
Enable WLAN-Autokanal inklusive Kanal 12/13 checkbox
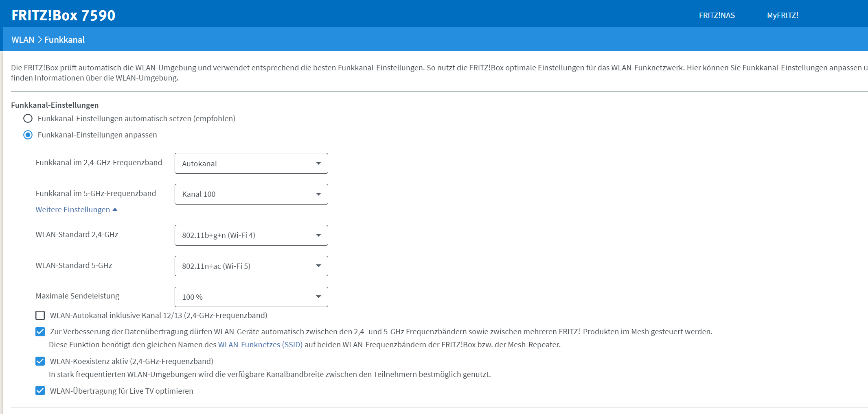40,315
